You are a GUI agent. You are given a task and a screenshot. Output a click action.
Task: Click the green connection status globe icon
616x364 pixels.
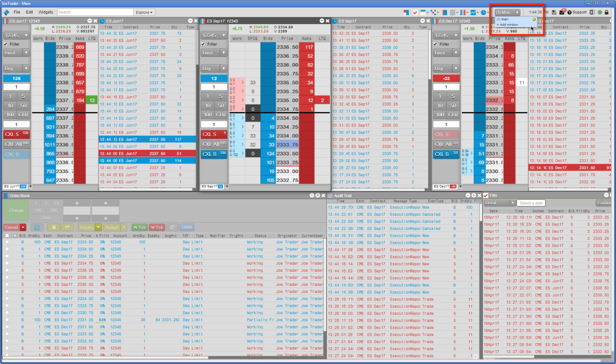click(x=600, y=12)
